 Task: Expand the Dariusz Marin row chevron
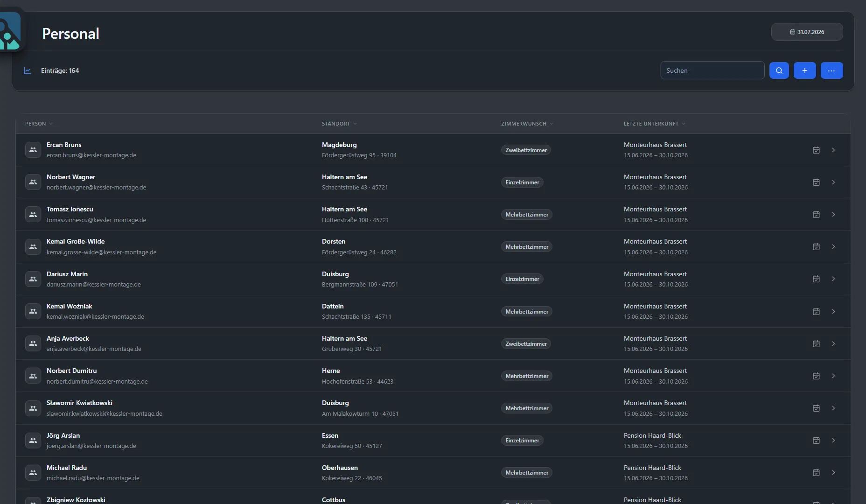[833, 279]
